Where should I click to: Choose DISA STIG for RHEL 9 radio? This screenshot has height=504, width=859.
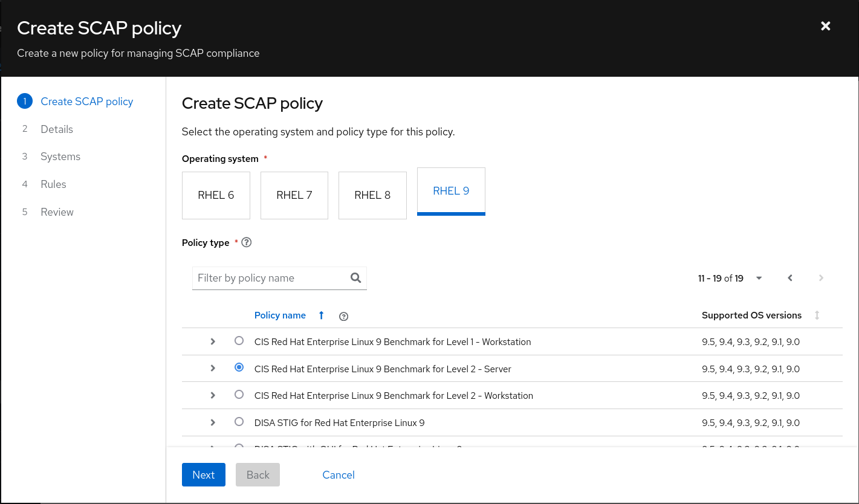[239, 422]
